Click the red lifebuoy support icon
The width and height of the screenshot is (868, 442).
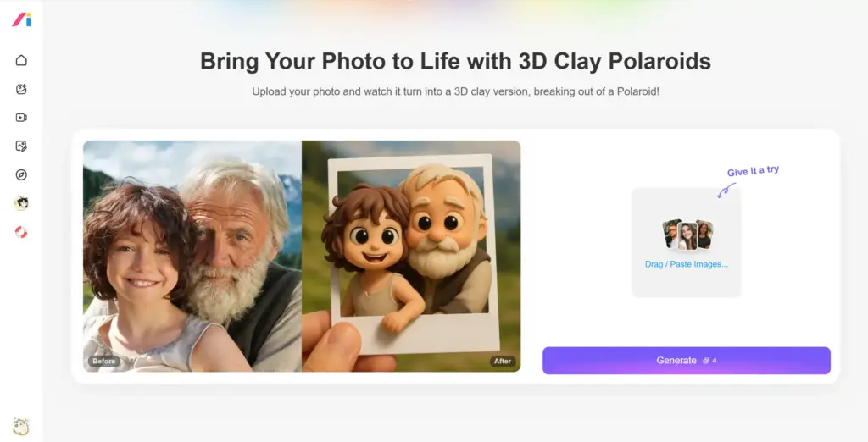[21, 232]
